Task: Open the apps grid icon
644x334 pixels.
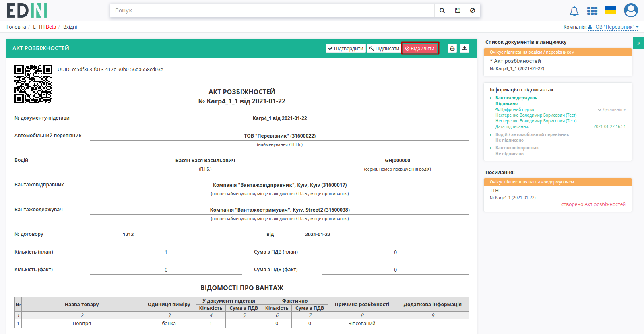Action: 592,11
